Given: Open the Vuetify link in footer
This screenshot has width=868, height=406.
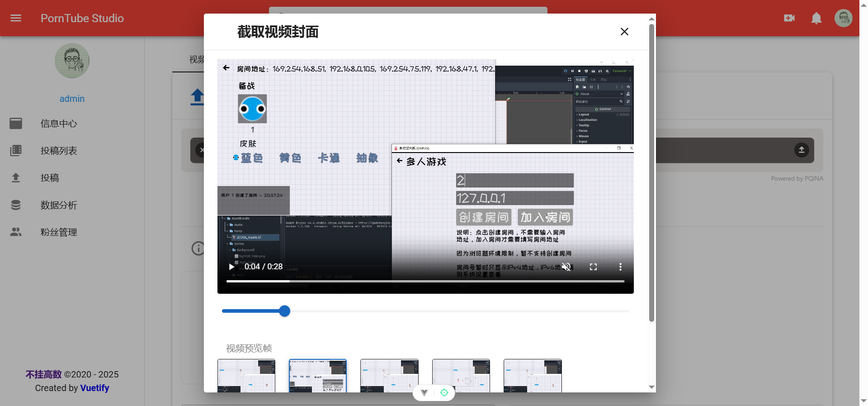Looking at the screenshot, I should 94,388.
